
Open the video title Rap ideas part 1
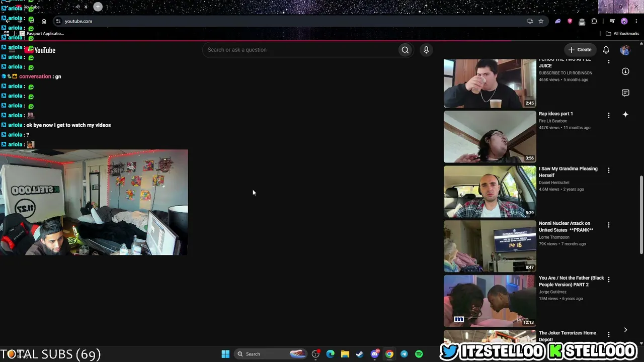tap(556, 114)
